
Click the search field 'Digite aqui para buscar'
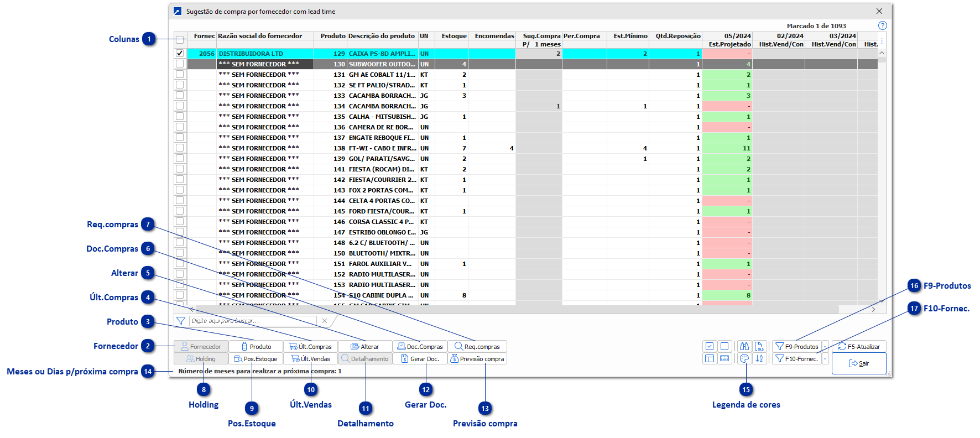[x=253, y=321]
